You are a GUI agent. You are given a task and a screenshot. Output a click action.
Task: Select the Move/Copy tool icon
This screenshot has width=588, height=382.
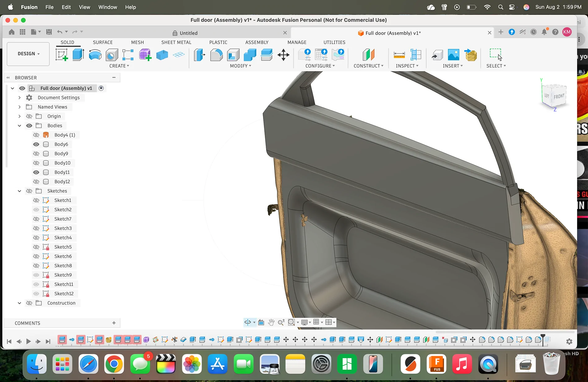283,55
